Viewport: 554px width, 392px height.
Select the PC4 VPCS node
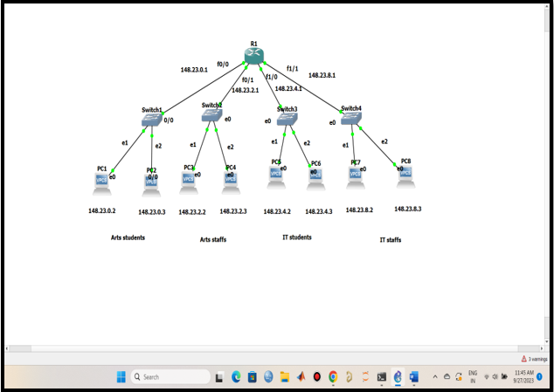click(x=231, y=183)
